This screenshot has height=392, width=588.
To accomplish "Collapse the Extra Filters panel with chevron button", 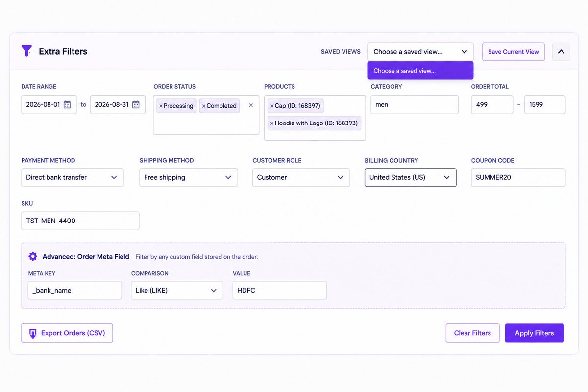I will (x=561, y=52).
